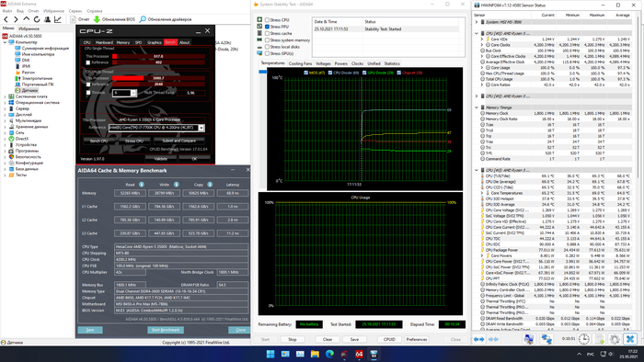The image size is (644, 362).
Task: Click HWiNFO clock reset icon
Action: tap(584, 339)
